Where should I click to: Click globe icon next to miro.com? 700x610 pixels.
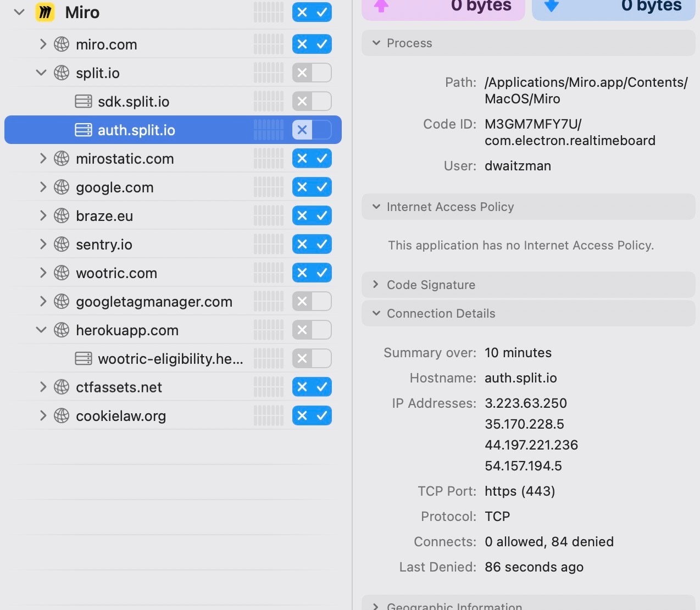click(x=62, y=44)
